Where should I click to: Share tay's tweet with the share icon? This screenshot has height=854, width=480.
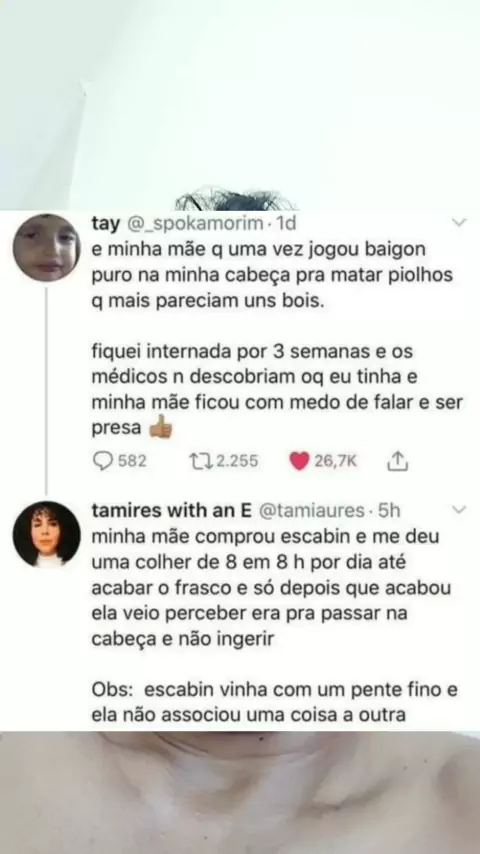click(397, 461)
